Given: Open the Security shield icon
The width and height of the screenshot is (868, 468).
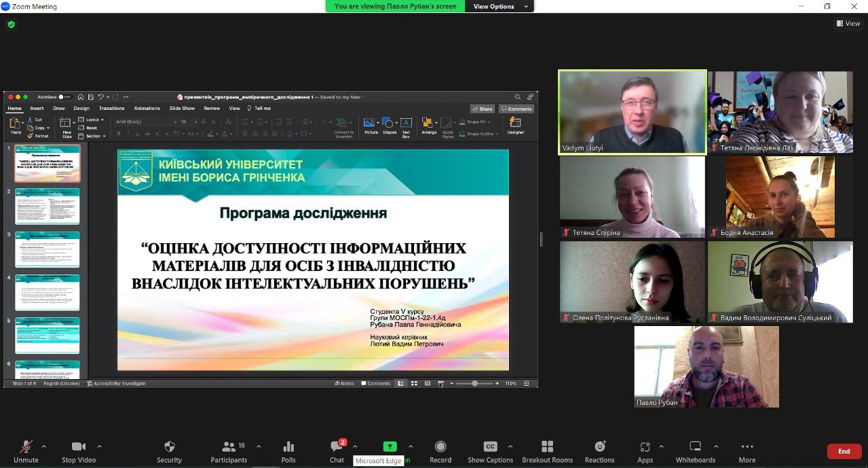Looking at the screenshot, I should tap(170, 450).
